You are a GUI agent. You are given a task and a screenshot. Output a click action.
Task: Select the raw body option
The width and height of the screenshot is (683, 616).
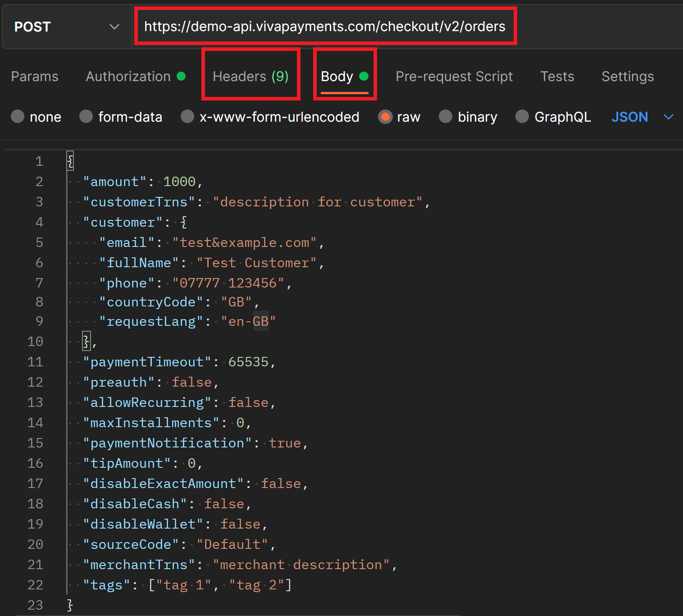(x=399, y=117)
